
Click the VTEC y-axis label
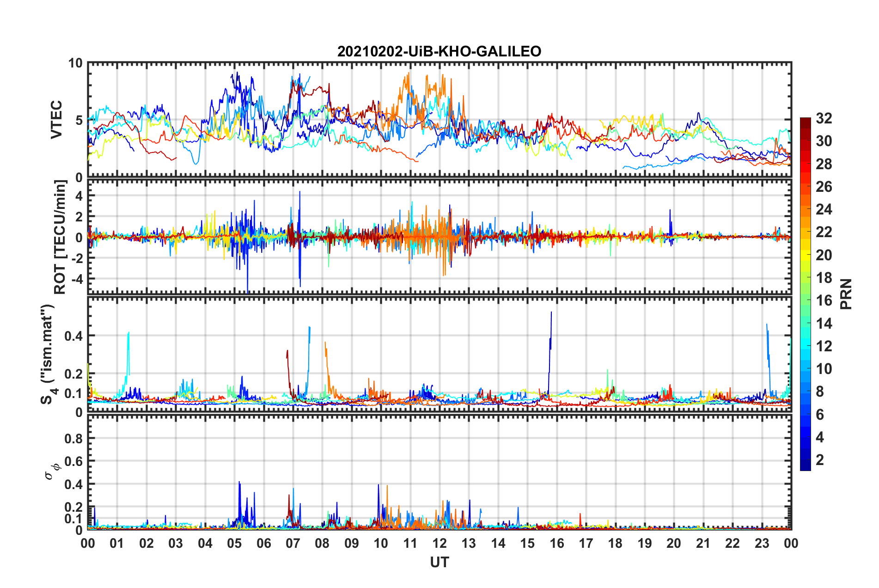click(x=56, y=120)
